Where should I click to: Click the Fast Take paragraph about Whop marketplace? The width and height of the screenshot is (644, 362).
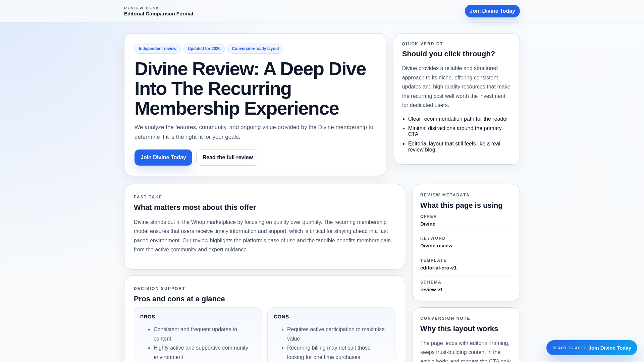pyautogui.click(x=262, y=236)
